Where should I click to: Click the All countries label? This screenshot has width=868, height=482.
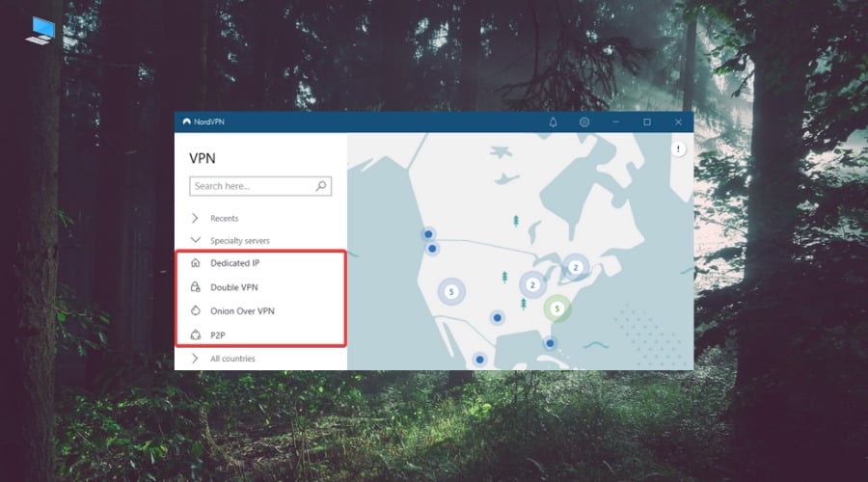(232, 359)
